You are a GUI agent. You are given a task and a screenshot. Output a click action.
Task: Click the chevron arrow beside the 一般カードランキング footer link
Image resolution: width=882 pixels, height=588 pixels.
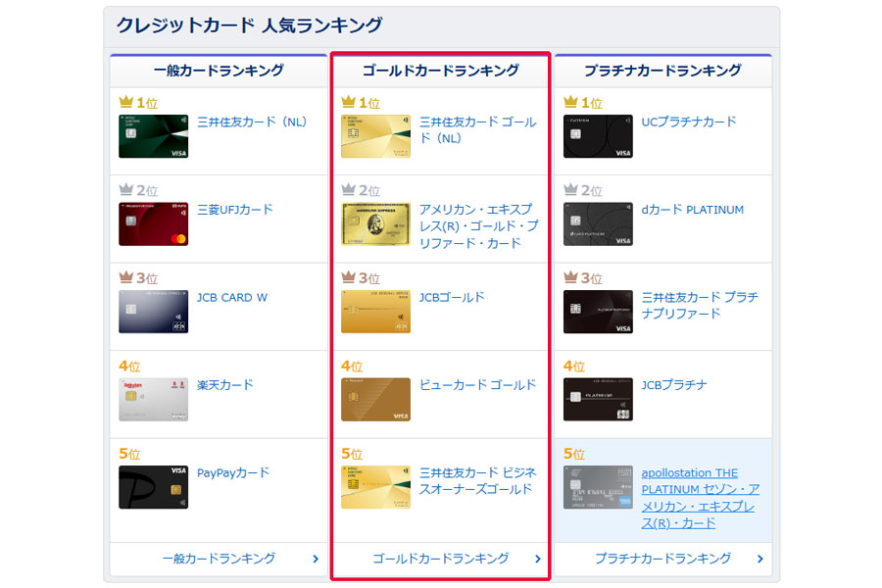pyautogui.click(x=316, y=560)
